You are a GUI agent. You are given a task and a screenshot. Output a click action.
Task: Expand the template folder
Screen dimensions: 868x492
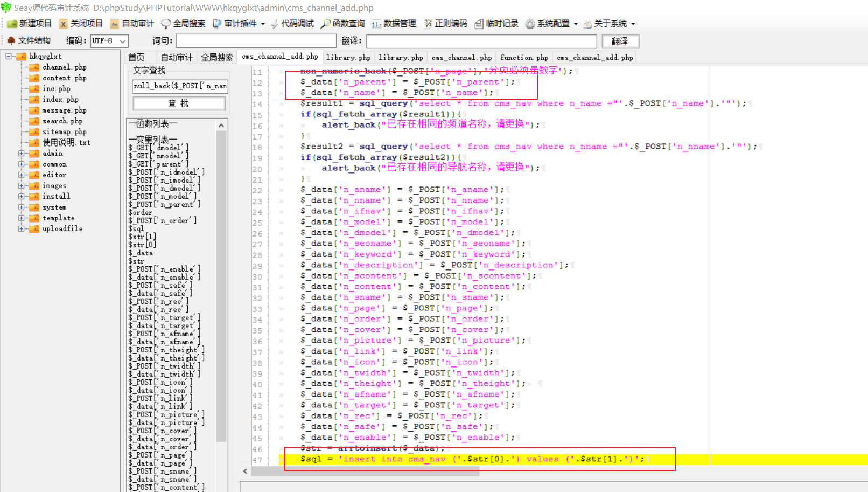coord(22,218)
